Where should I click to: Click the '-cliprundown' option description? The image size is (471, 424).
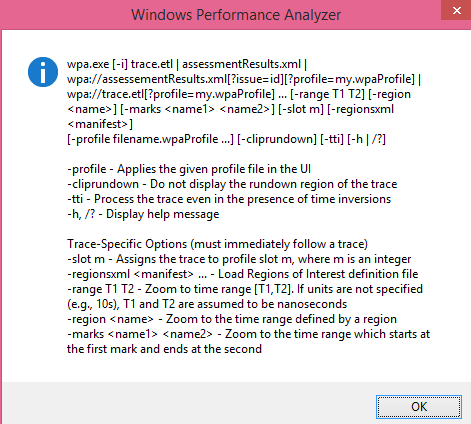click(x=232, y=184)
